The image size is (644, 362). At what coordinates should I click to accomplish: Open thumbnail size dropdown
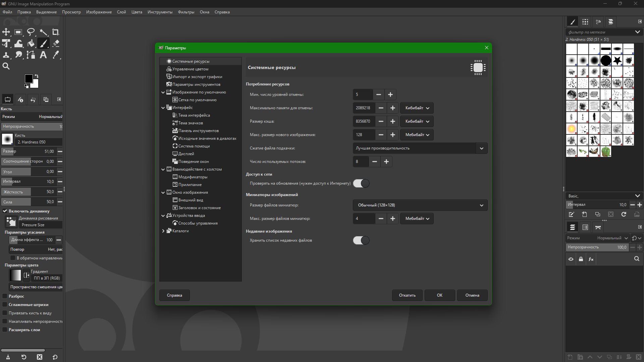(x=420, y=205)
